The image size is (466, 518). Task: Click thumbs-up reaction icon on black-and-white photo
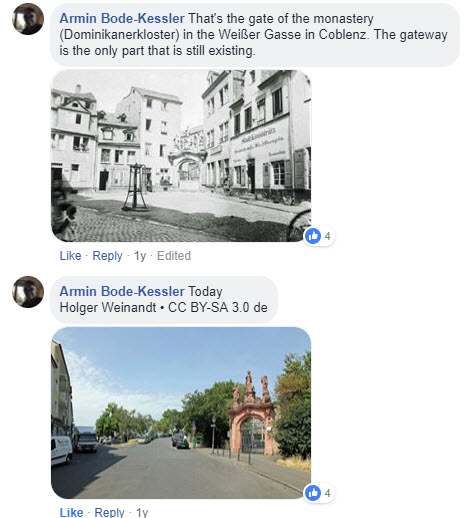pyautogui.click(x=313, y=236)
